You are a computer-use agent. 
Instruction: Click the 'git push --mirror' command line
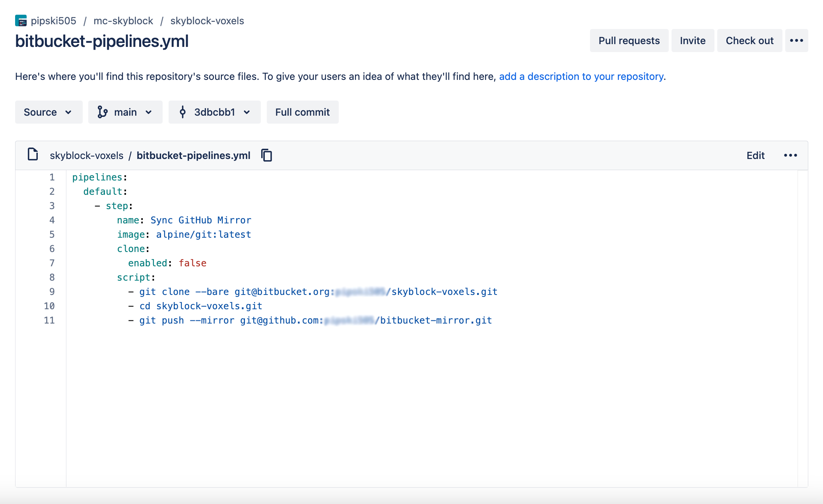pyautogui.click(x=310, y=320)
